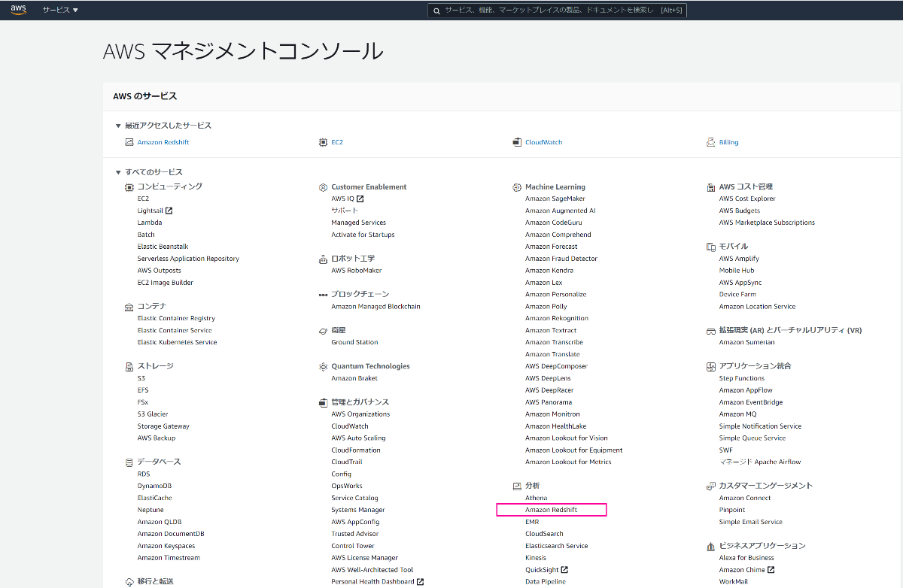This screenshot has height=588, width=903.
Task: Open AWS Cost Explorer
Action: pyautogui.click(x=747, y=199)
